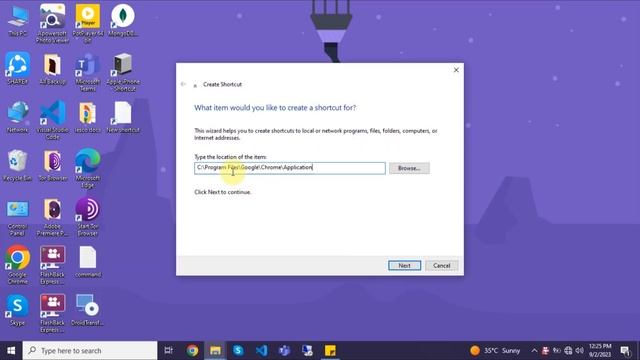Select the Apple Phone Shortcut desktop icon
This screenshot has height=360, width=640.
tap(123, 72)
